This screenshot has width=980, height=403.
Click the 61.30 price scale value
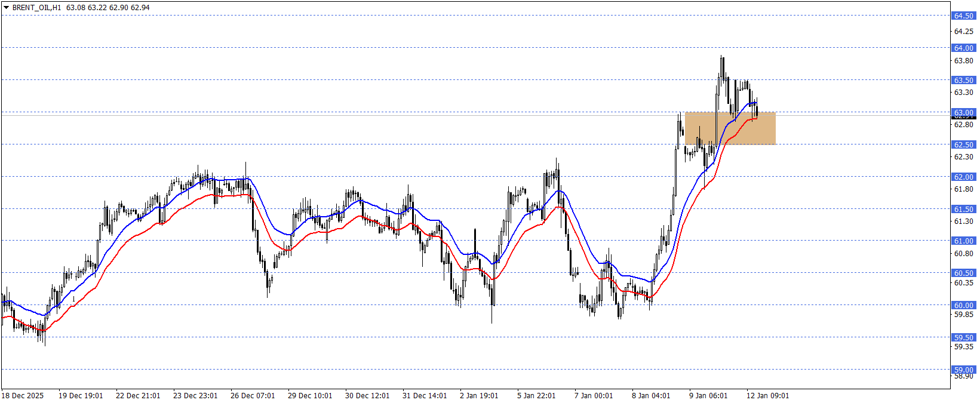click(963, 222)
